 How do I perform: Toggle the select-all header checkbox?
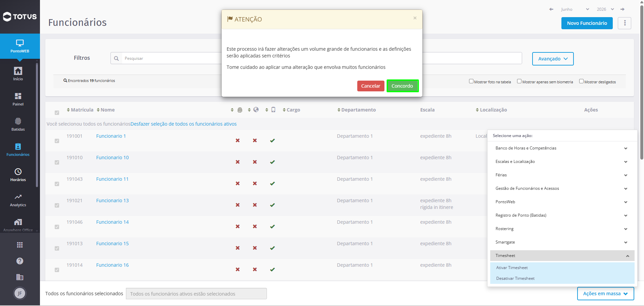[x=57, y=113]
